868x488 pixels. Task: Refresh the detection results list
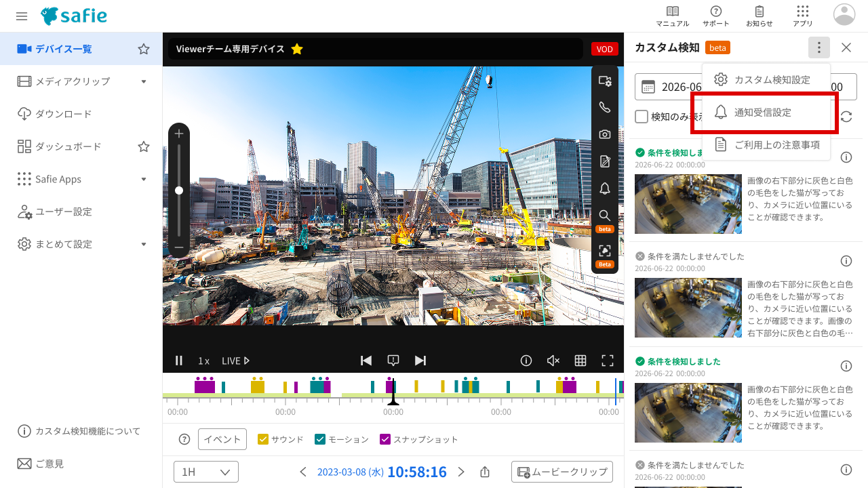pyautogui.click(x=846, y=117)
